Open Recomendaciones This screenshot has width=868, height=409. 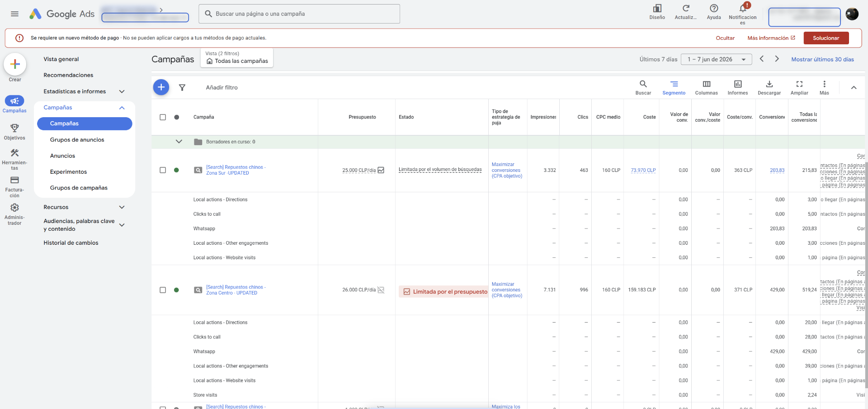click(68, 75)
